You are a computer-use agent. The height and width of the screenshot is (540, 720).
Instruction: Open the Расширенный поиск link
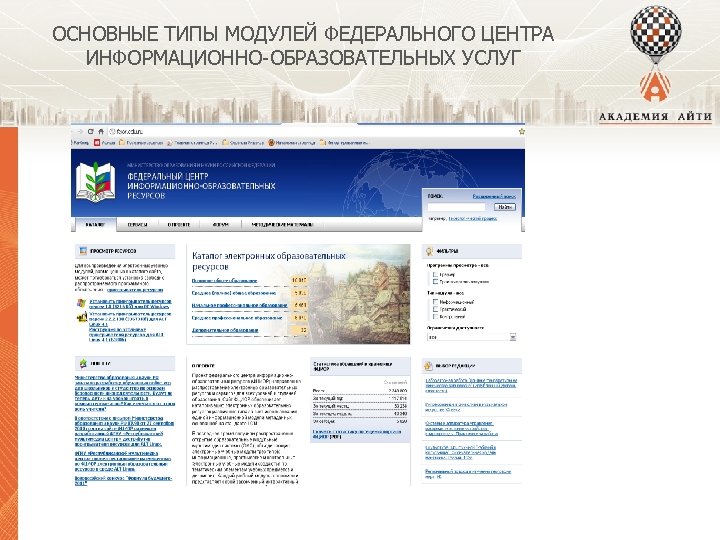[x=494, y=196]
